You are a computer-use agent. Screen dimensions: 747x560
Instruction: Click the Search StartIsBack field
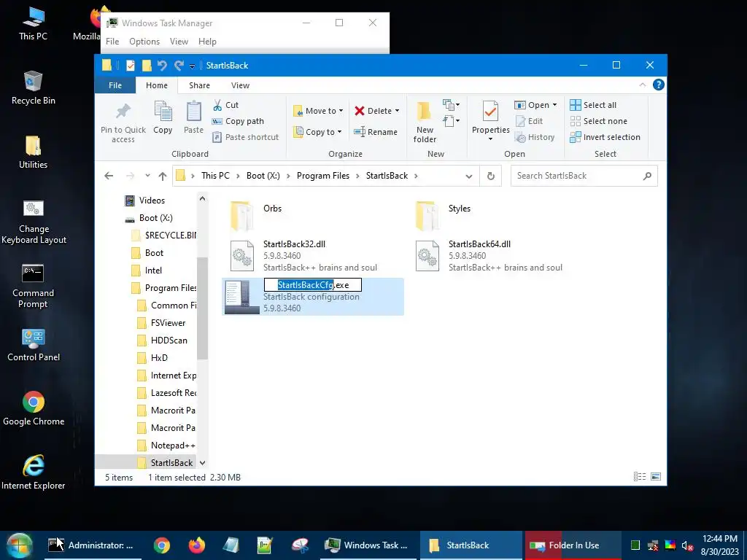tap(584, 176)
